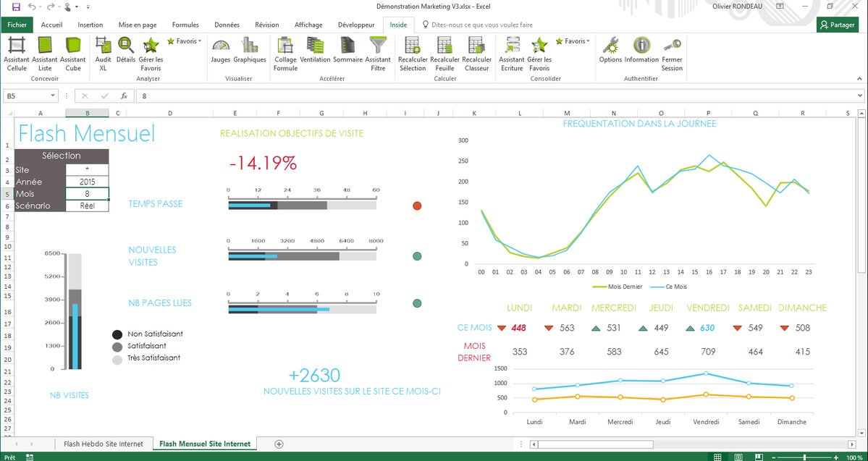The height and width of the screenshot is (461, 868).
Task: Click Recalculer Sélection
Action: 413,54
